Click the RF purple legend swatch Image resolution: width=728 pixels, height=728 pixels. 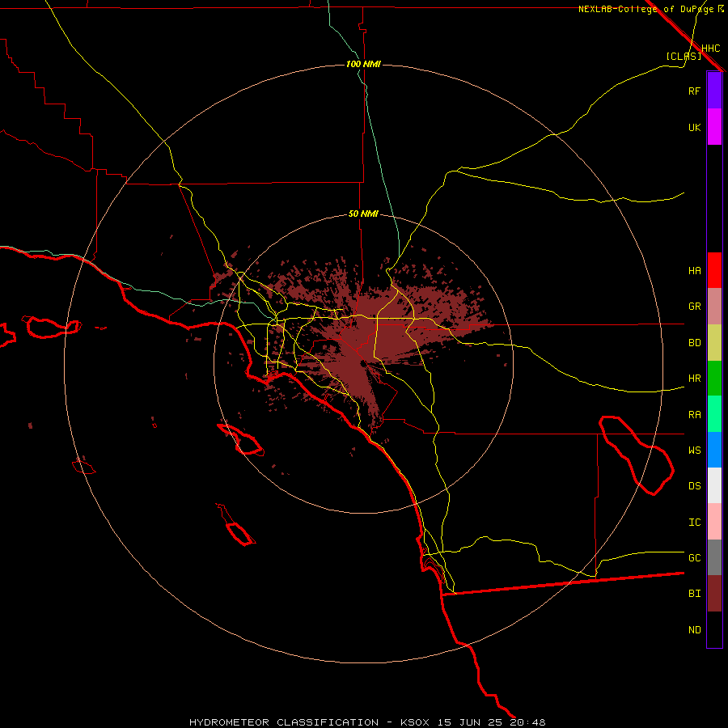click(x=714, y=91)
